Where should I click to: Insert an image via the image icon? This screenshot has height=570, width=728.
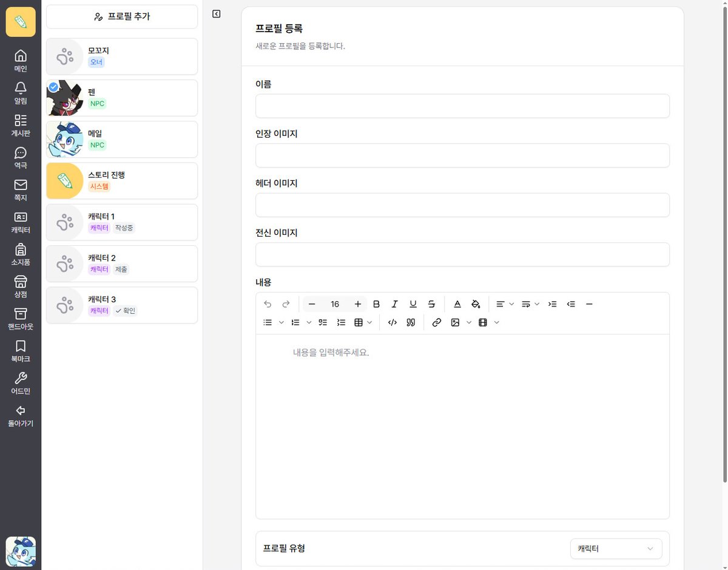456,322
